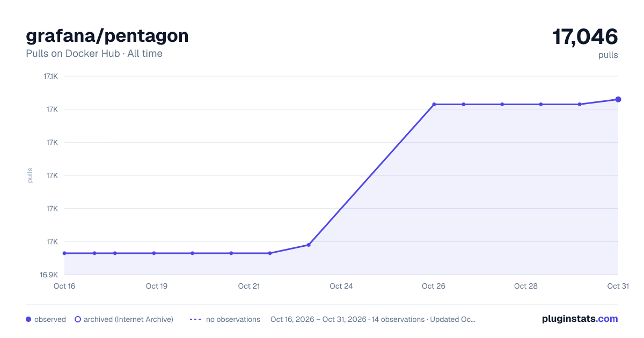
Task: Click the Oct 24 x-axis label
Action: click(341, 286)
